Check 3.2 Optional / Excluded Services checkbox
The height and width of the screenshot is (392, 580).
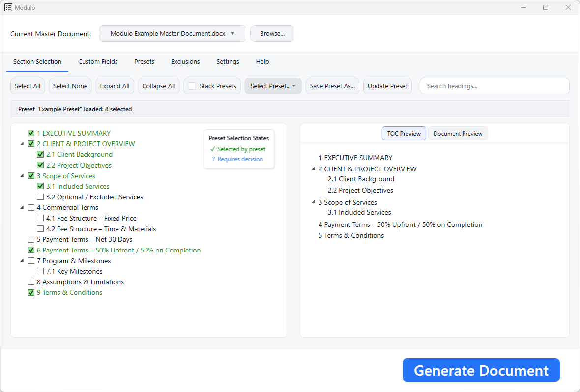click(40, 197)
